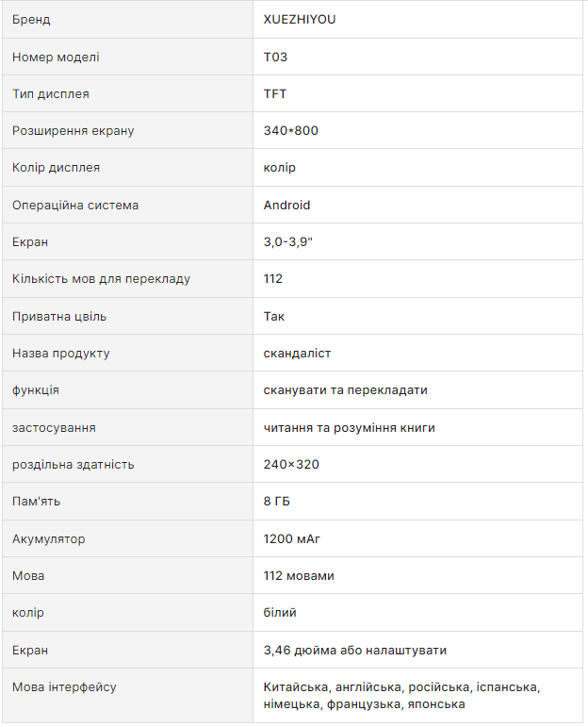Image resolution: width=588 pixels, height=727 pixels.
Task: Click the Android operating system value
Action: 286,205
